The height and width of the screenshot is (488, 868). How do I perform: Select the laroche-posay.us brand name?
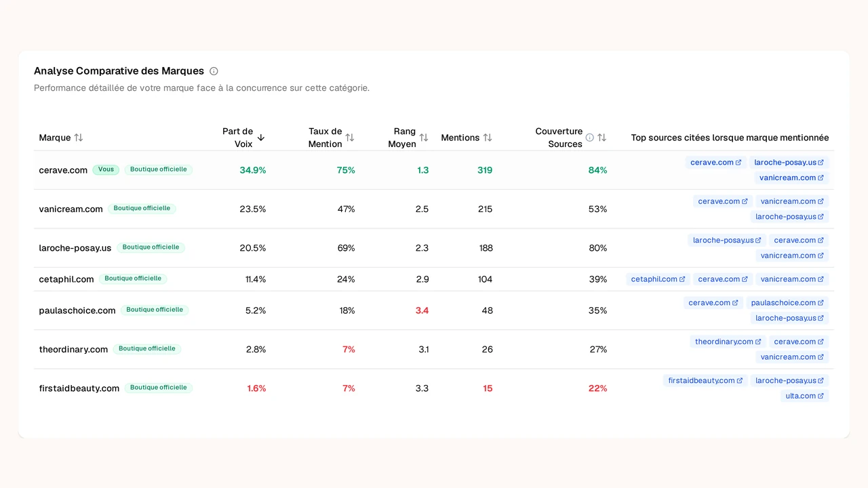click(75, 248)
